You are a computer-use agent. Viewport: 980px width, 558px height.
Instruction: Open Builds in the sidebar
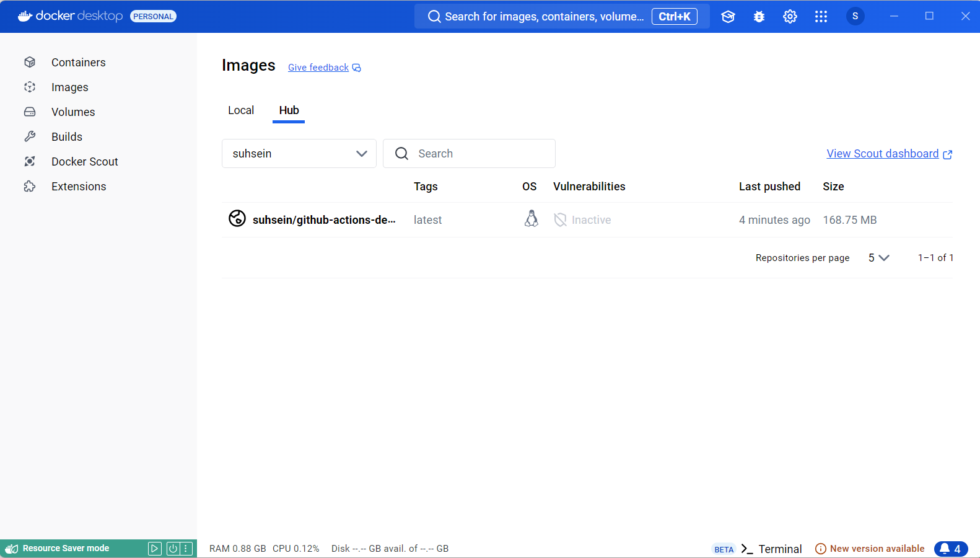[x=67, y=137]
